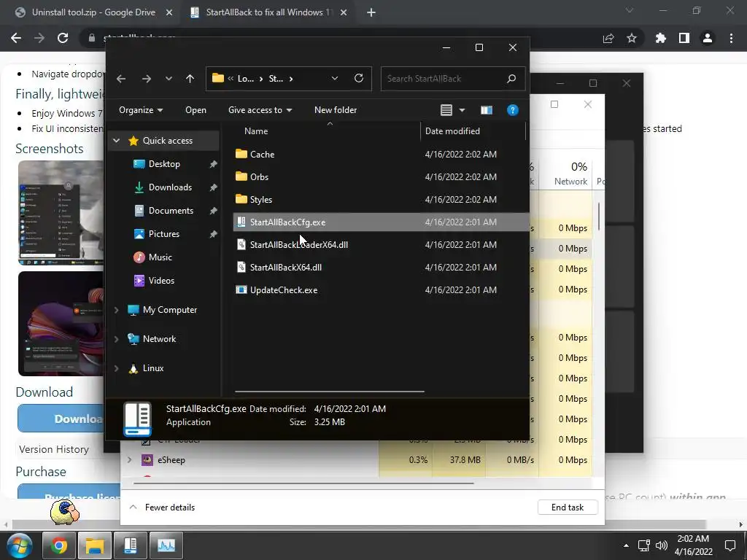Toggle the preview pane icon
The image size is (747, 560).
[x=487, y=110]
